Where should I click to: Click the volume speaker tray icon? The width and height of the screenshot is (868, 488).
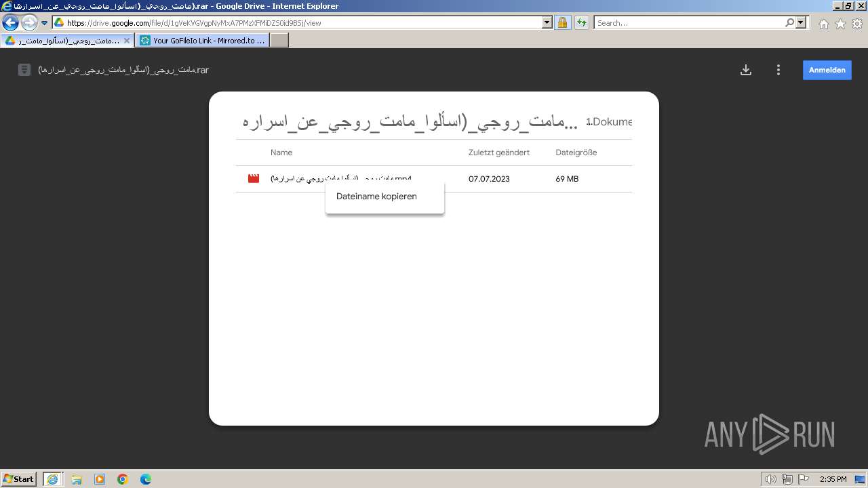pos(771,479)
